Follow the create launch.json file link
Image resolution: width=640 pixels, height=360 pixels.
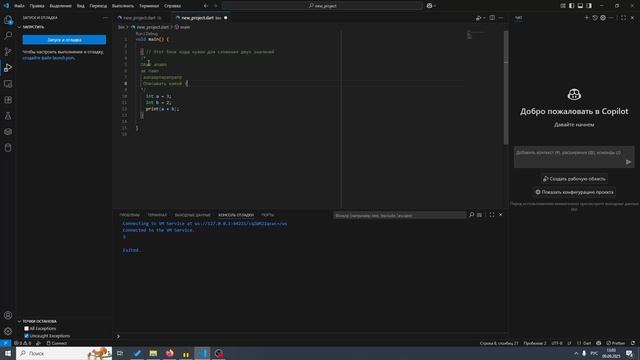pyautogui.click(x=49, y=58)
